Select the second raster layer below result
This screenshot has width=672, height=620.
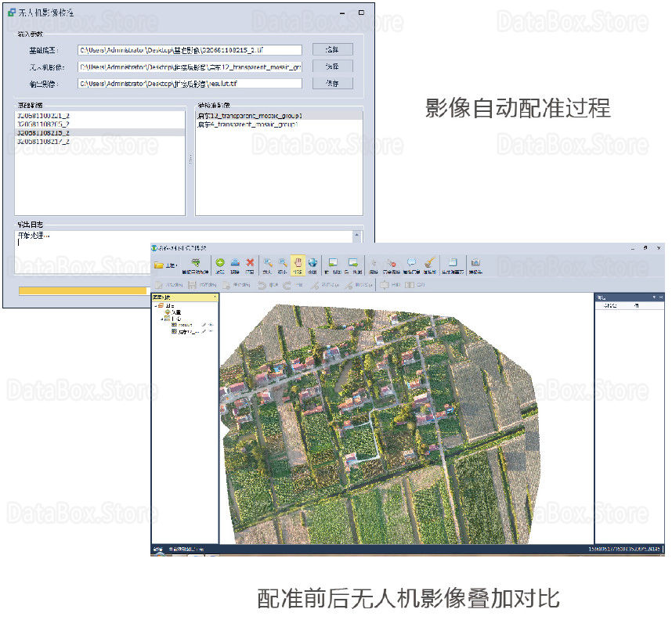pyautogui.click(x=186, y=332)
